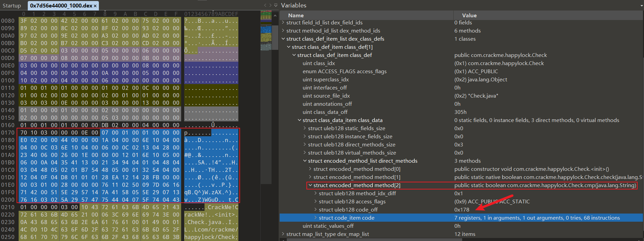This screenshot has height=241, width=644.
Task: Click the Variables panel title
Action: tap(294, 5)
